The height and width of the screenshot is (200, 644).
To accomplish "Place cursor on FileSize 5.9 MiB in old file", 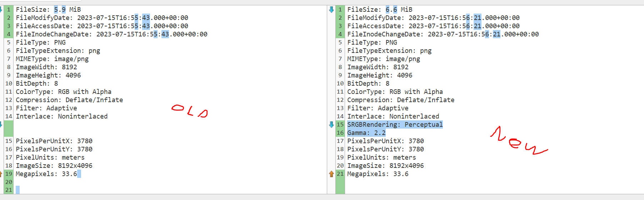I will (x=48, y=10).
